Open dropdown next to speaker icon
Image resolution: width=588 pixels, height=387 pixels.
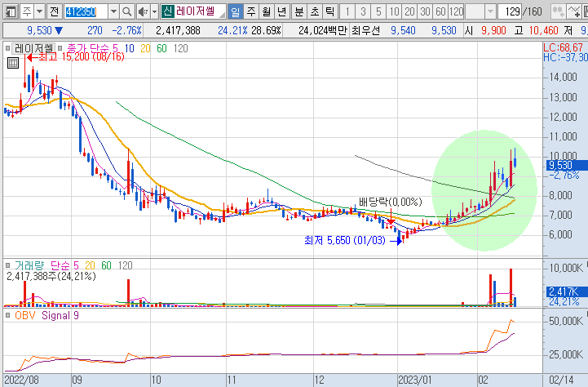(154, 12)
